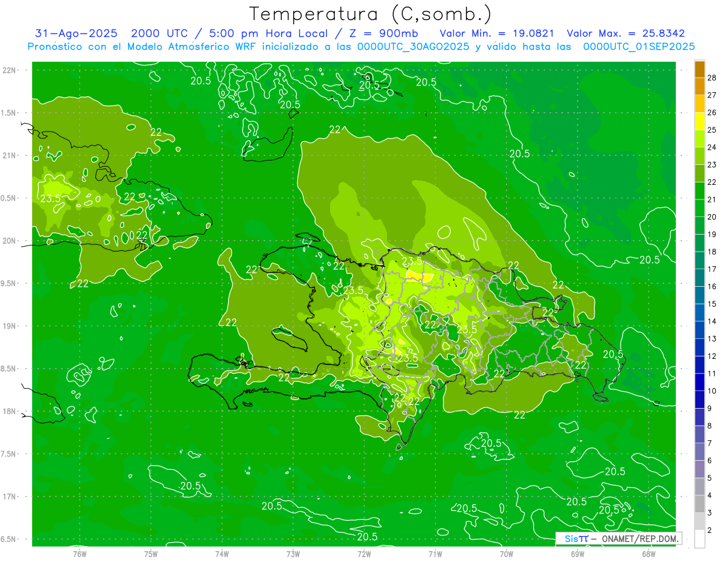Click colorbar label "2"
Image resolution: width=728 pixels, height=562 pixels.
[x=710, y=530]
